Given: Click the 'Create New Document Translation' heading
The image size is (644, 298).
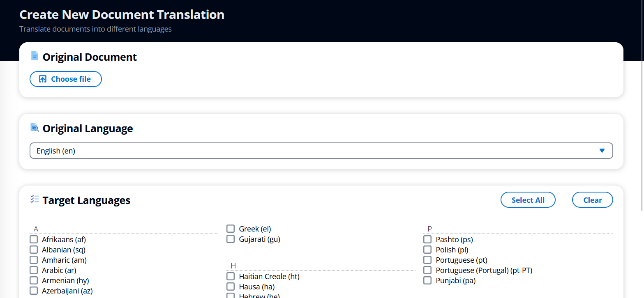Looking at the screenshot, I should (122, 15).
